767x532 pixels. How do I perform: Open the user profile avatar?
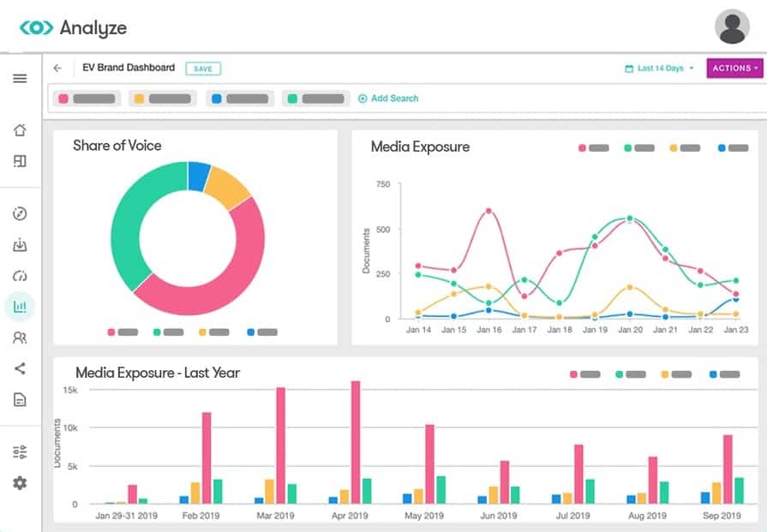[x=732, y=27]
